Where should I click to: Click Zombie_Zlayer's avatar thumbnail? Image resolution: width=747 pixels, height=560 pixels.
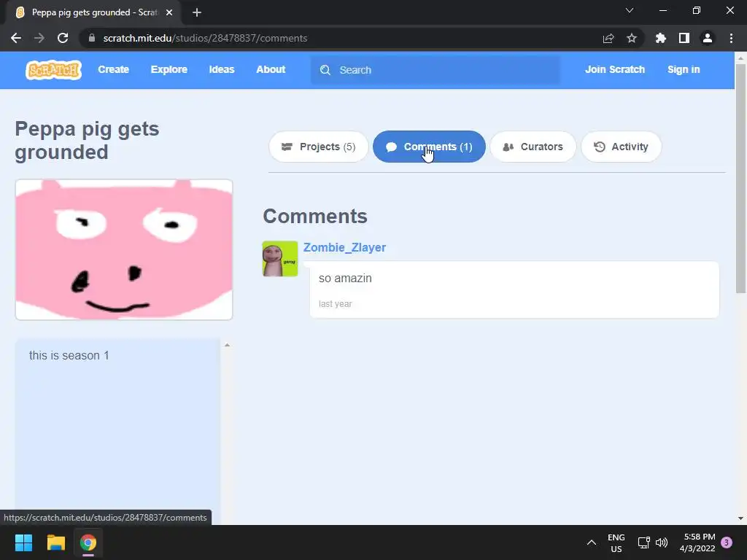click(280, 259)
